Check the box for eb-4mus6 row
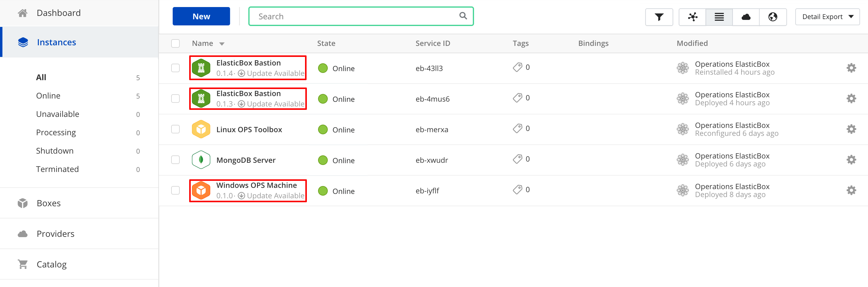This screenshot has width=868, height=287. [x=175, y=99]
